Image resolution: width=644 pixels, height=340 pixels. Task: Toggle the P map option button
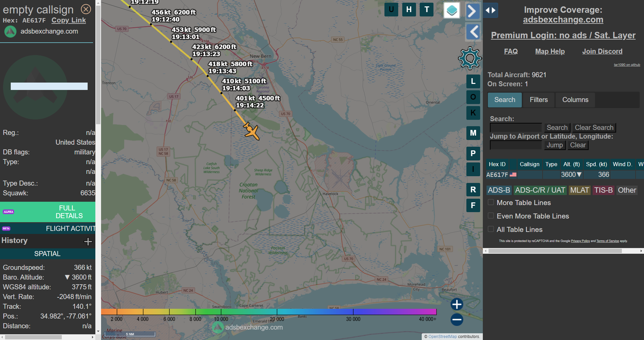pyautogui.click(x=473, y=153)
